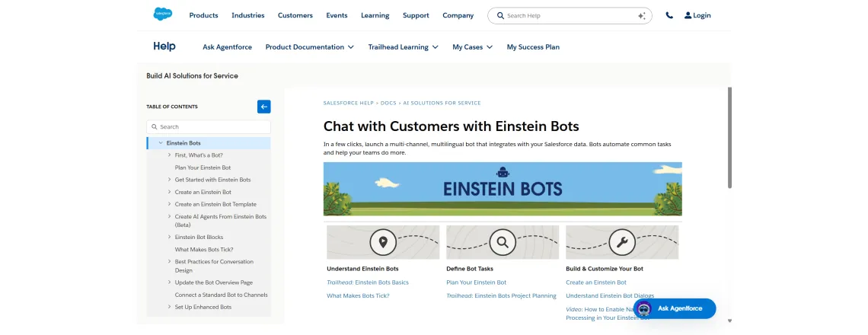868x335 pixels.
Task: Click the sparkle icon in Search Help
Action: click(642, 16)
